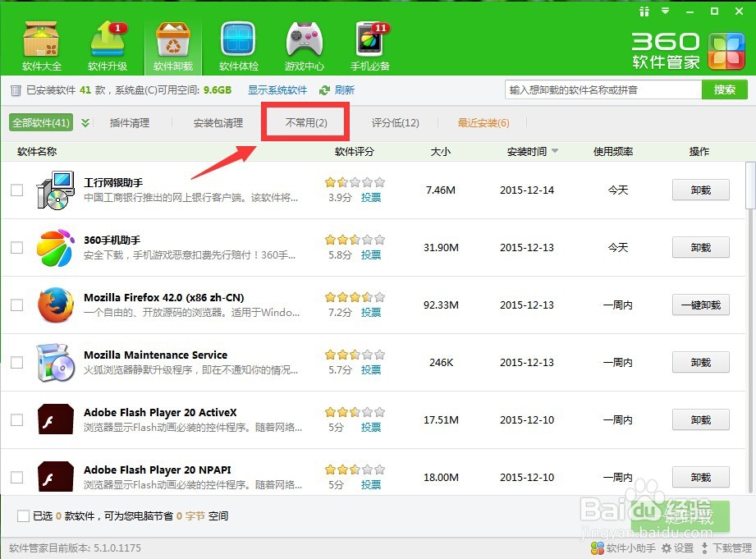The height and width of the screenshot is (559, 756).
Task: Click the 360手机助手 program icon
Action: (x=56, y=247)
